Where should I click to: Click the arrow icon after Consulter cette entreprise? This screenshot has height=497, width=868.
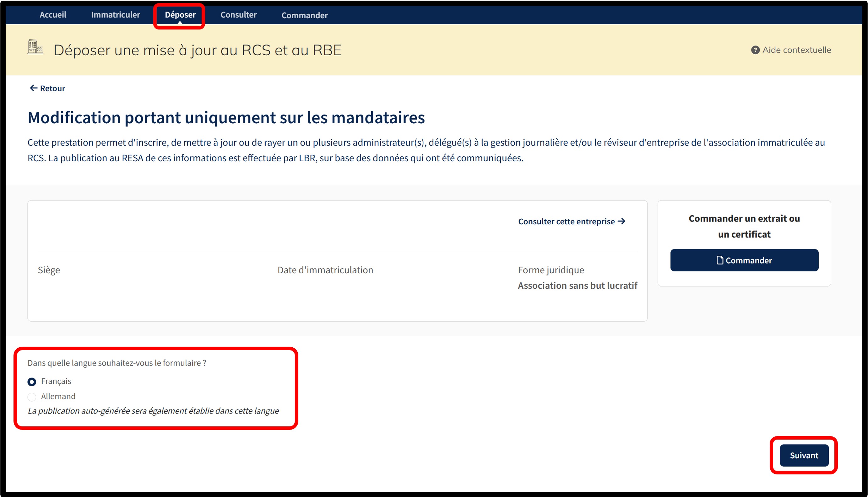pyautogui.click(x=622, y=221)
